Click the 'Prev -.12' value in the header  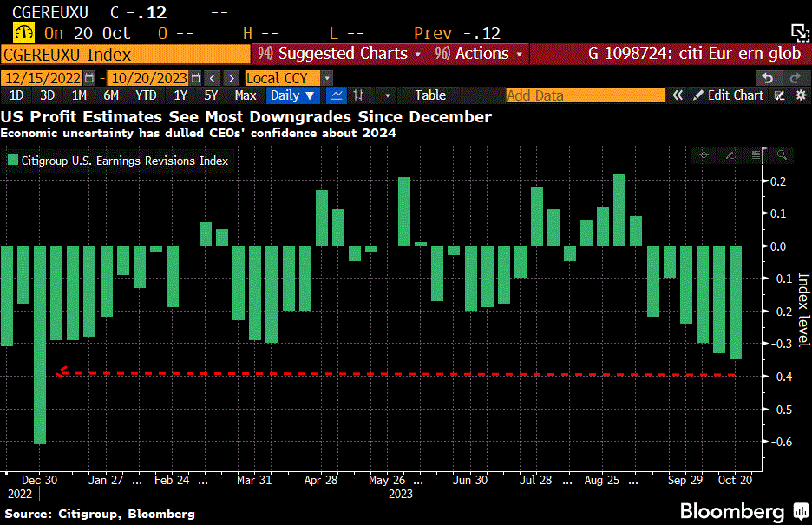click(x=457, y=33)
